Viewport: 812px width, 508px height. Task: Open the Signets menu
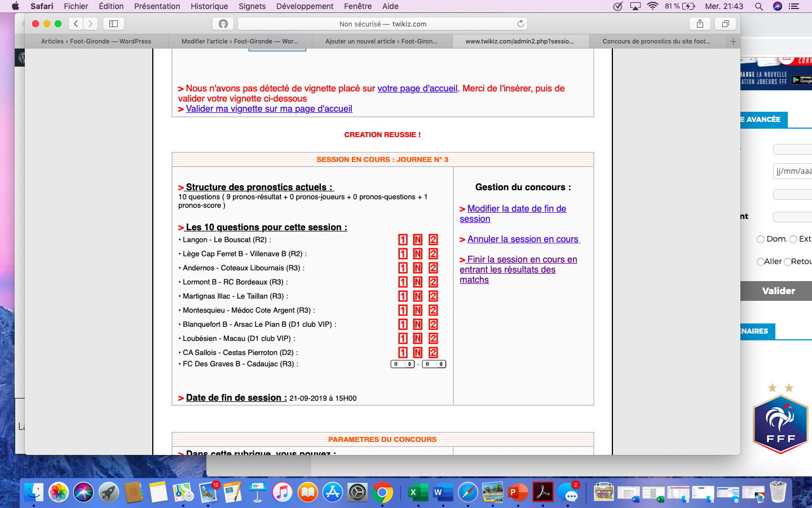pos(252,6)
